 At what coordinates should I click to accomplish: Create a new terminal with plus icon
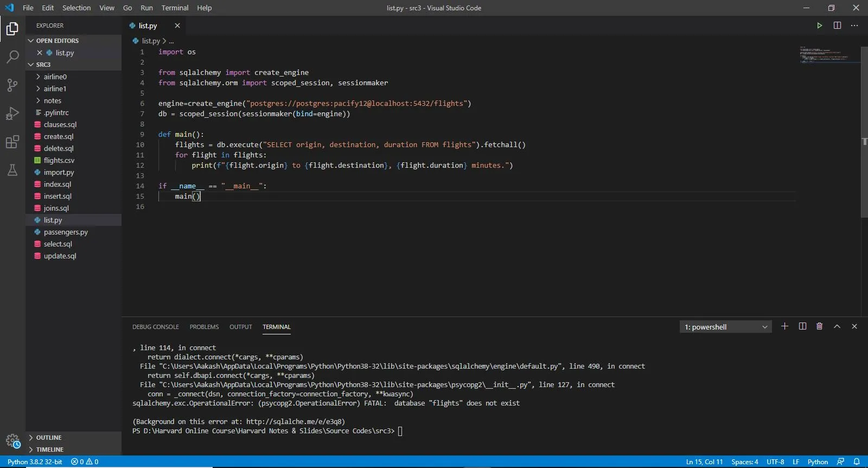coord(784,326)
